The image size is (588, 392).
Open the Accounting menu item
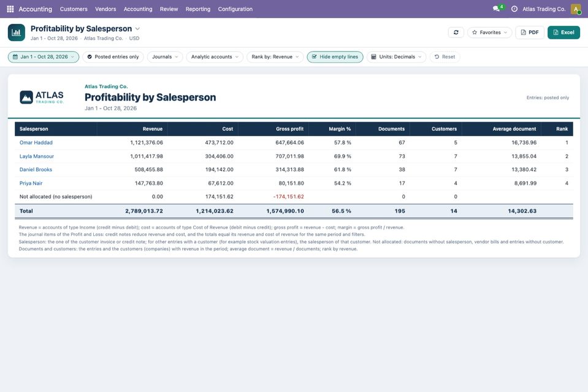138,9
